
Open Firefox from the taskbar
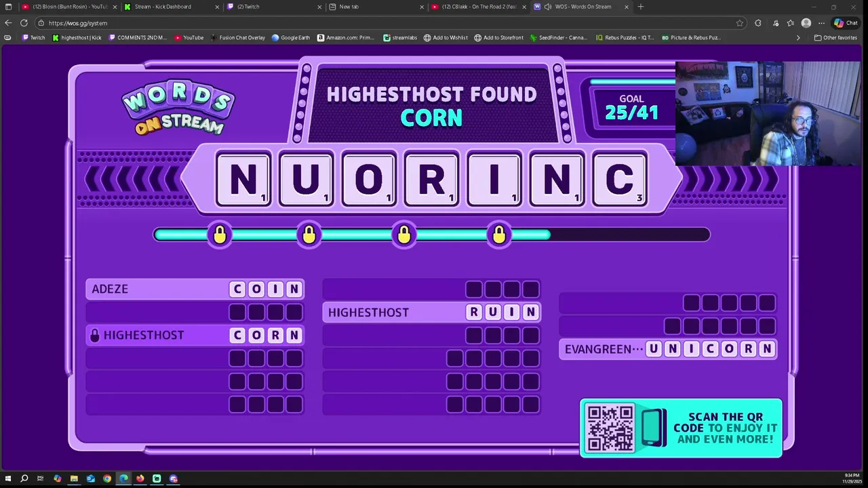tap(140, 479)
